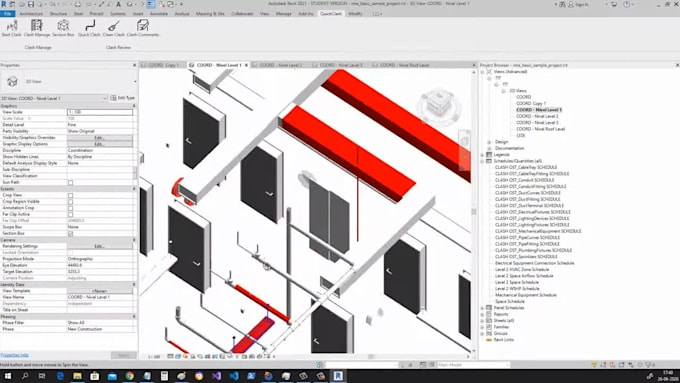
Task: Click the View Template <None> button
Action: click(x=100, y=291)
